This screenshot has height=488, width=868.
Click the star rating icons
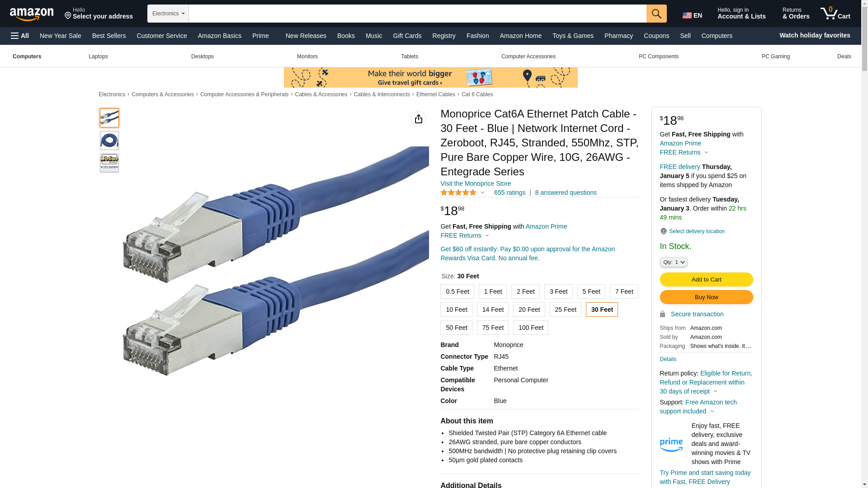pos(458,193)
